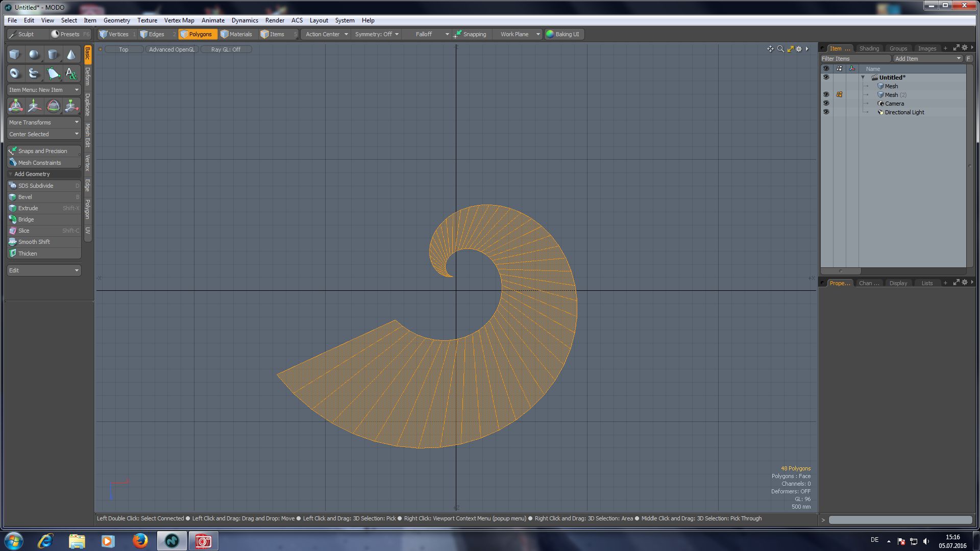980x551 pixels.
Task: Select the Cone primitive tool
Action: click(71, 55)
